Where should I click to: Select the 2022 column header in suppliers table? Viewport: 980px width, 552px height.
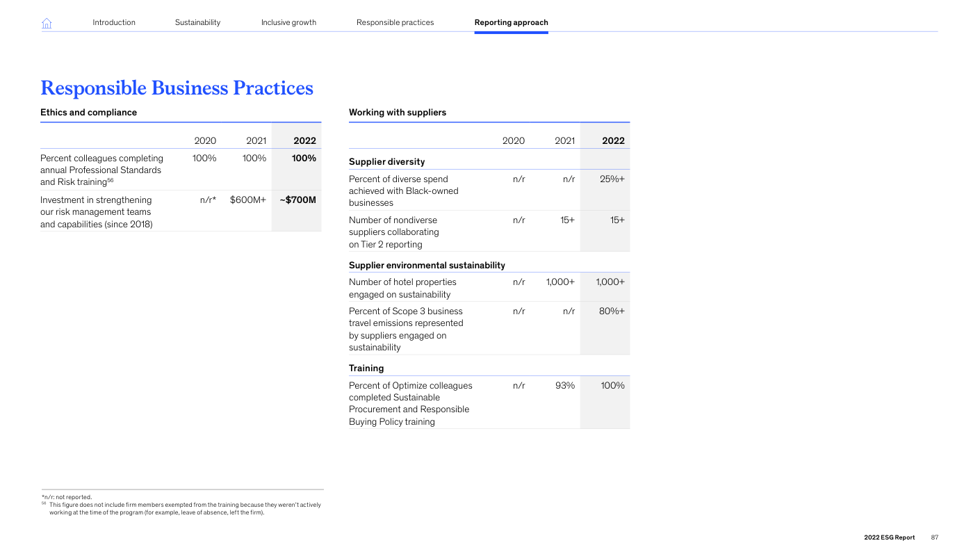(x=612, y=140)
